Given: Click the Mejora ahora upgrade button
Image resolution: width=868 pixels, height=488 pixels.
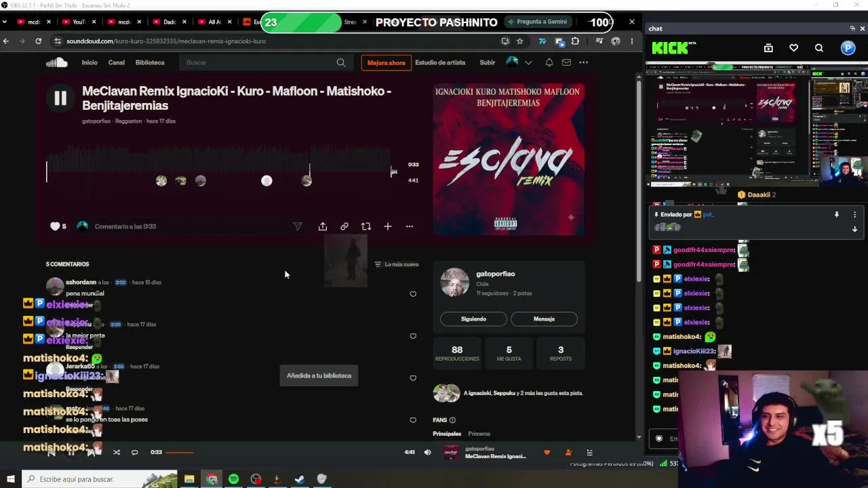Looking at the screenshot, I should 386,62.
